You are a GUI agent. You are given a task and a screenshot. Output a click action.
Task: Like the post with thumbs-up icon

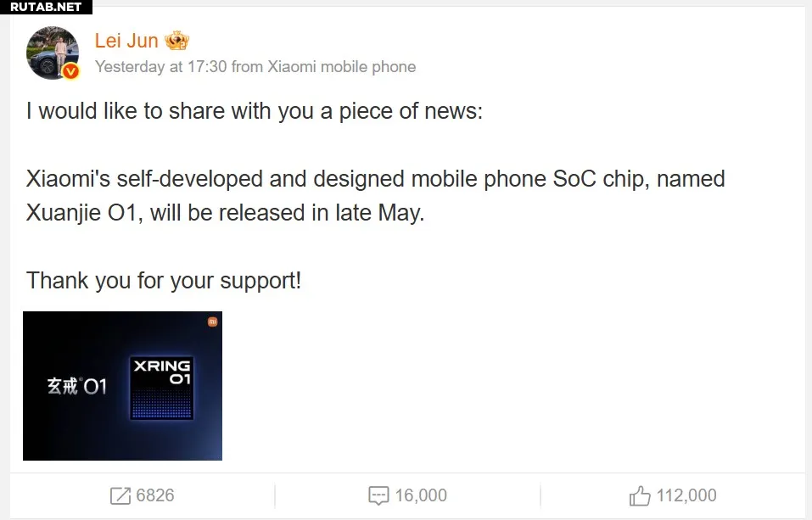pyautogui.click(x=640, y=495)
